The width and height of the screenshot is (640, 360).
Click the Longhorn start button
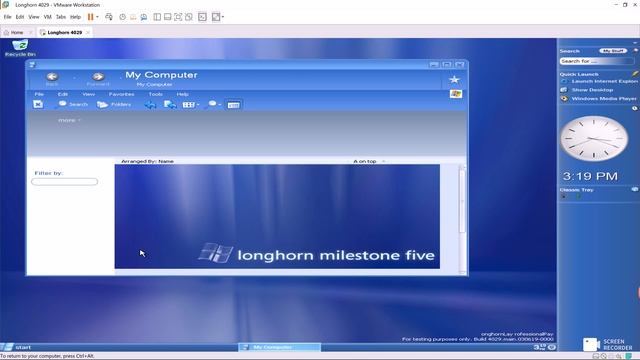click(x=16, y=347)
